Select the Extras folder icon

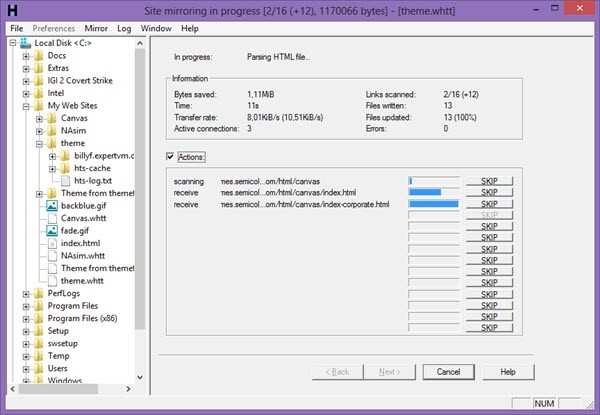(x=39, y=68)
